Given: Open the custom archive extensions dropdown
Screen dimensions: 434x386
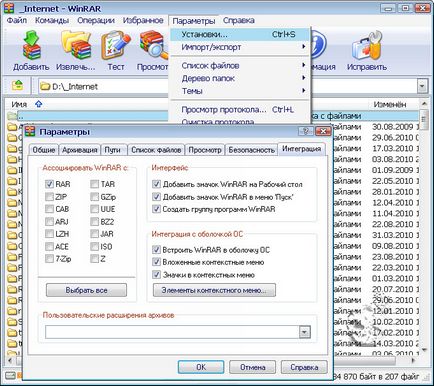Looking at the screenshot, I should tap(305, 332).
